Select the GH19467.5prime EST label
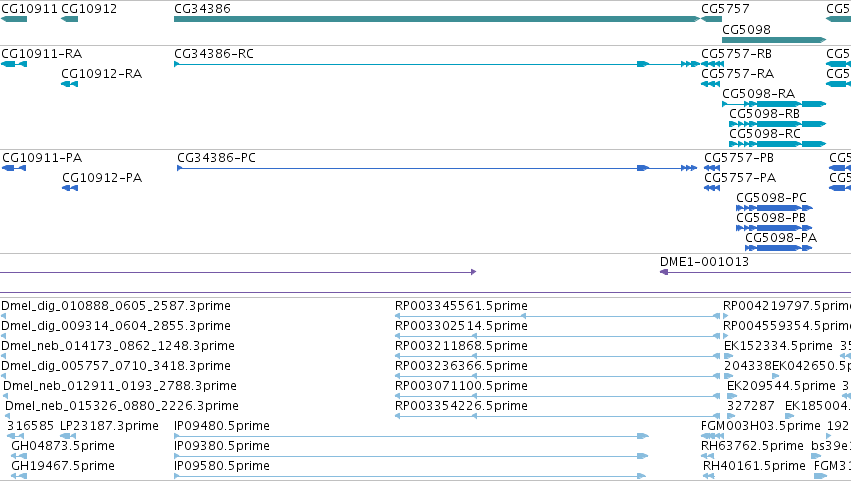This screenshot has width=851, height=481. [63, 466]
